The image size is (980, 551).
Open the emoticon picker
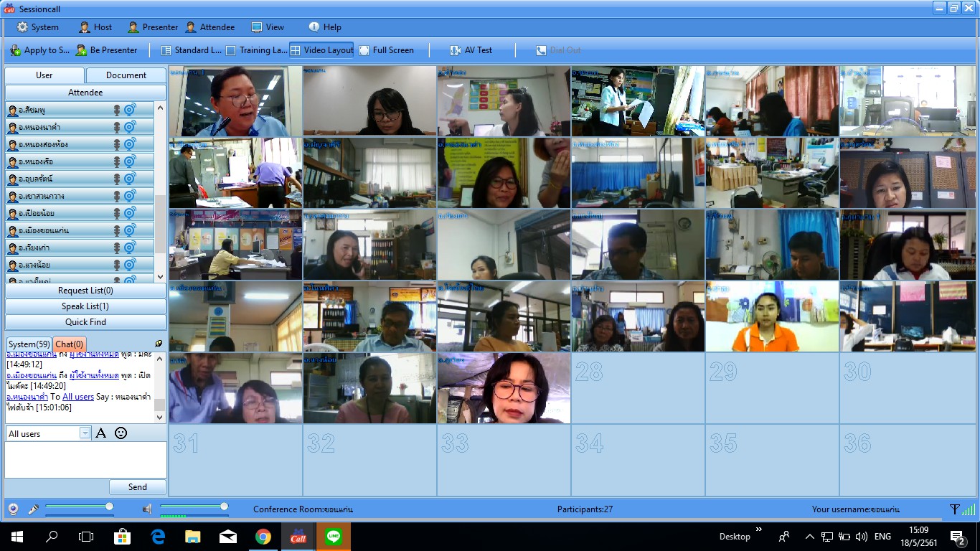(x=121, y=433)
